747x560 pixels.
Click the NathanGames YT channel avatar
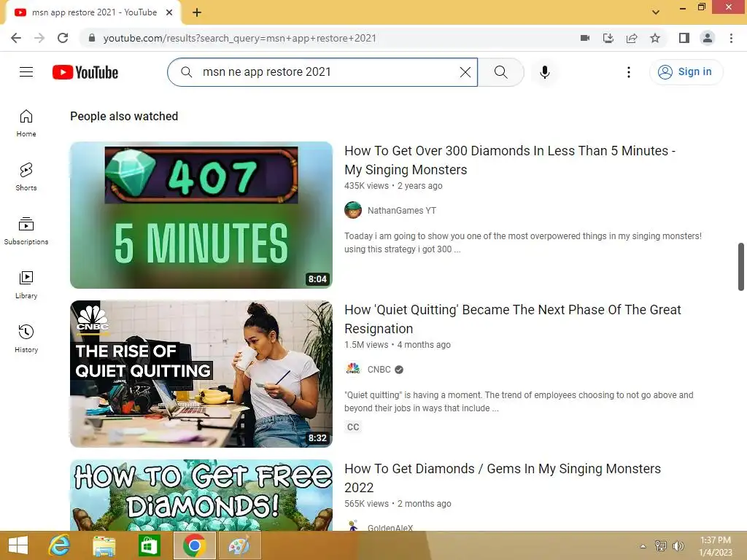[353, 210]
